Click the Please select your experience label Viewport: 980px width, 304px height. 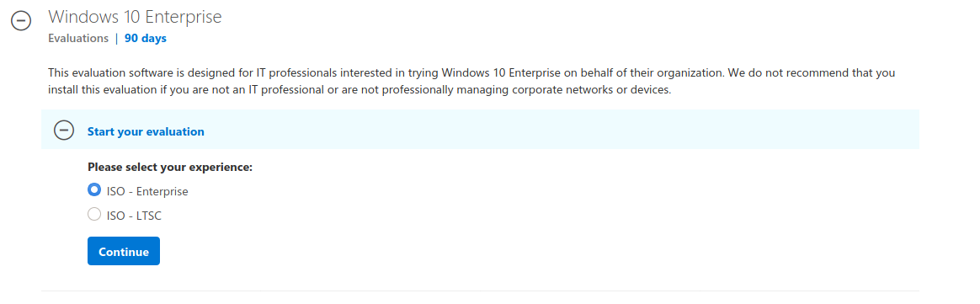pyautogui.click(x=170, y=167)
